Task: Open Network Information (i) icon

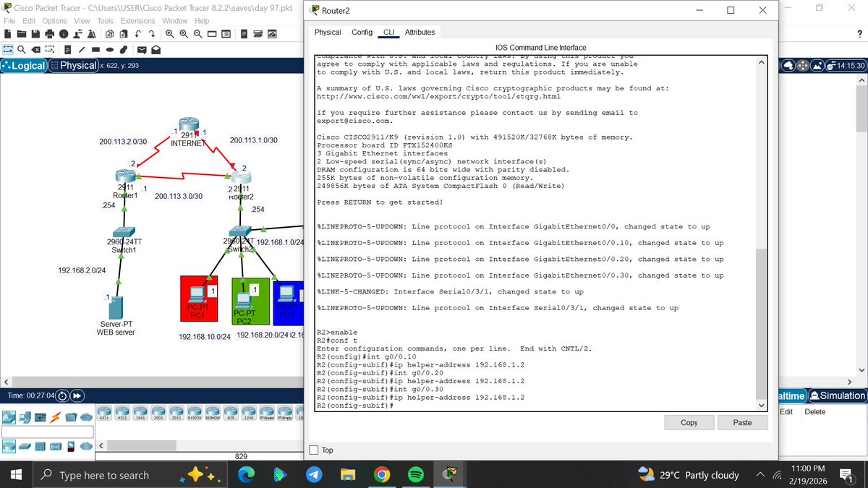Action: click(64, 34)
